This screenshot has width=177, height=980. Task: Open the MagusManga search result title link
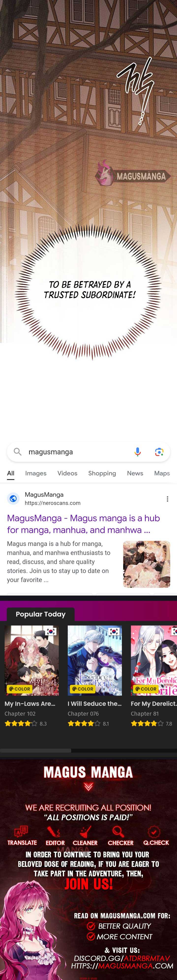(83, 524)
